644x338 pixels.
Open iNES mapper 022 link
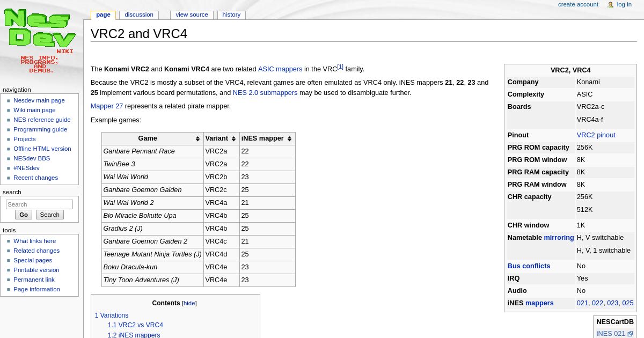[x=597, y=303]
